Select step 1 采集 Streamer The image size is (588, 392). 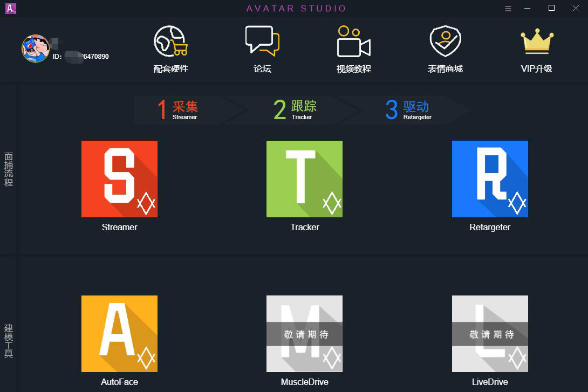click(x=176, y=109)
